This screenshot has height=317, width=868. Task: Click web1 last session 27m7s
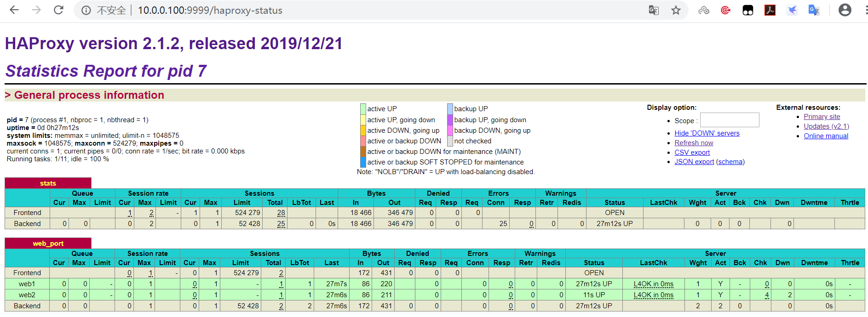point(337,284)
